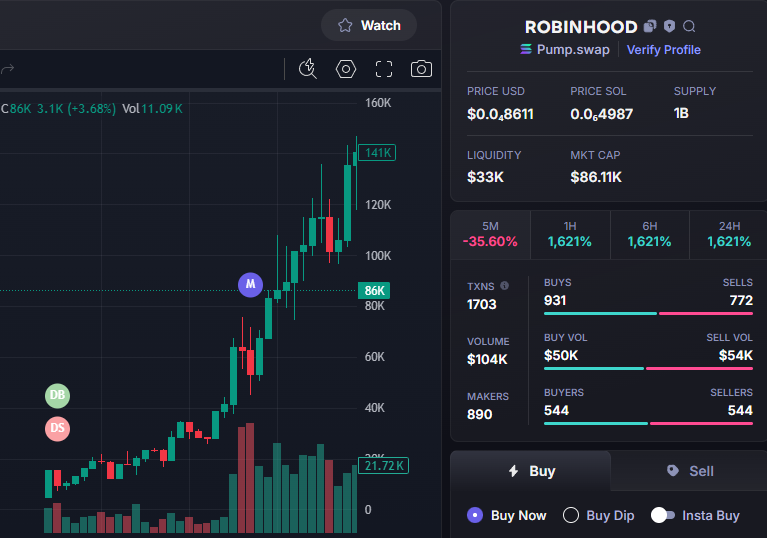Select the 5M timeframe tab

(490, 235)
